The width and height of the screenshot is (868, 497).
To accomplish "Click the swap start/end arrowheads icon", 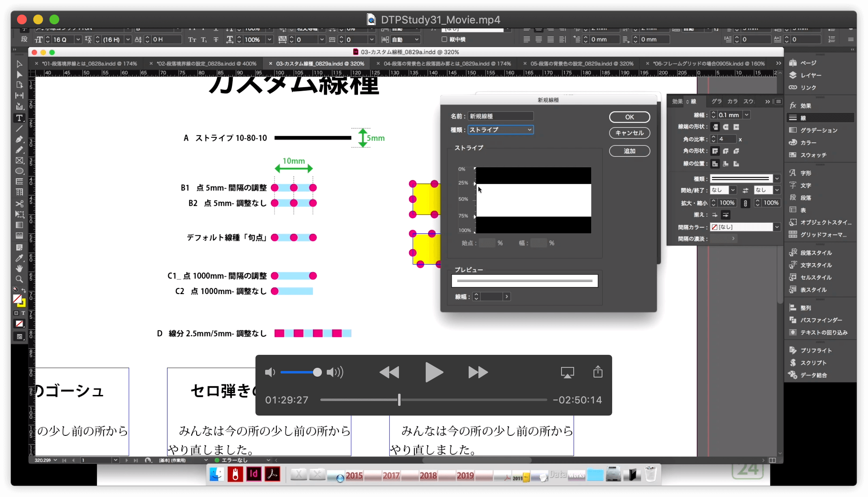I will click(x=745, y=190).
